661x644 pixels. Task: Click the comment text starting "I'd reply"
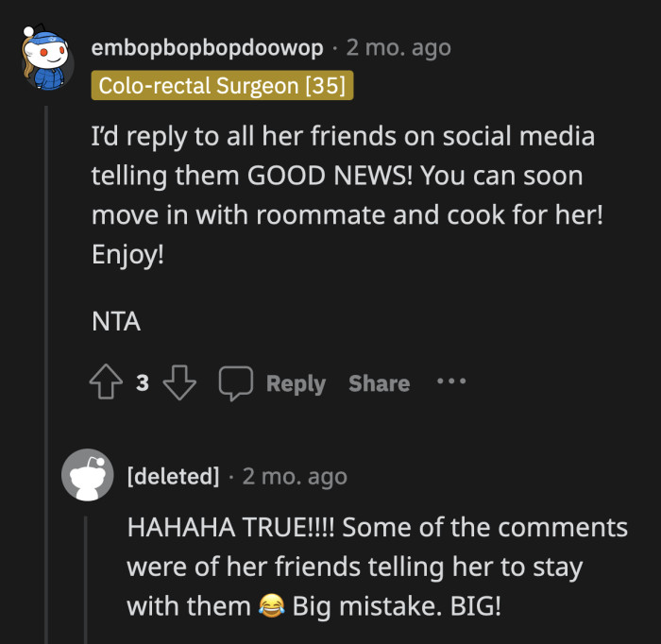click(346, 195)
